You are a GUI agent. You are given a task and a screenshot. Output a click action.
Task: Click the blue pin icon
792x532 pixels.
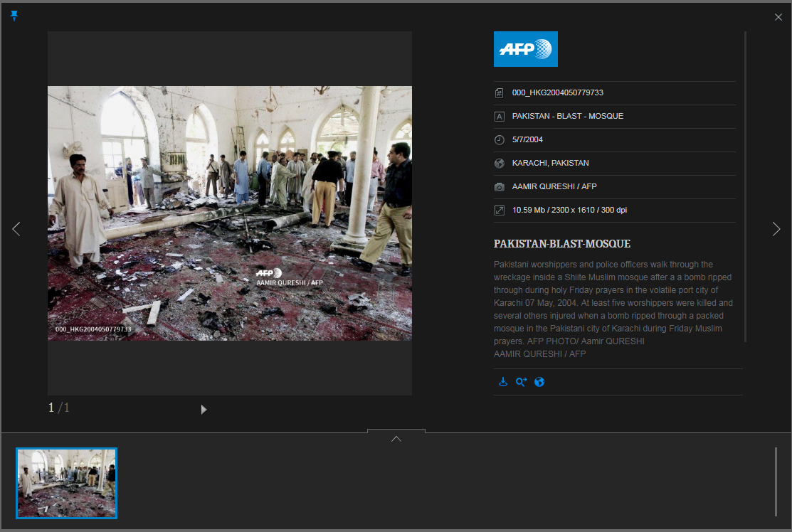pyautogui.click(x=14, y=16)
